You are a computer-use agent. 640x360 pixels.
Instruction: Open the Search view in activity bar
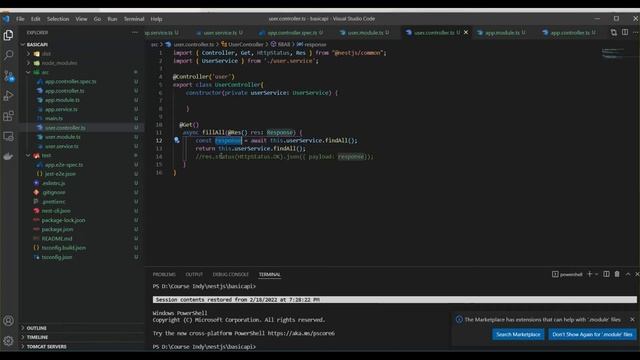(8, 55)
